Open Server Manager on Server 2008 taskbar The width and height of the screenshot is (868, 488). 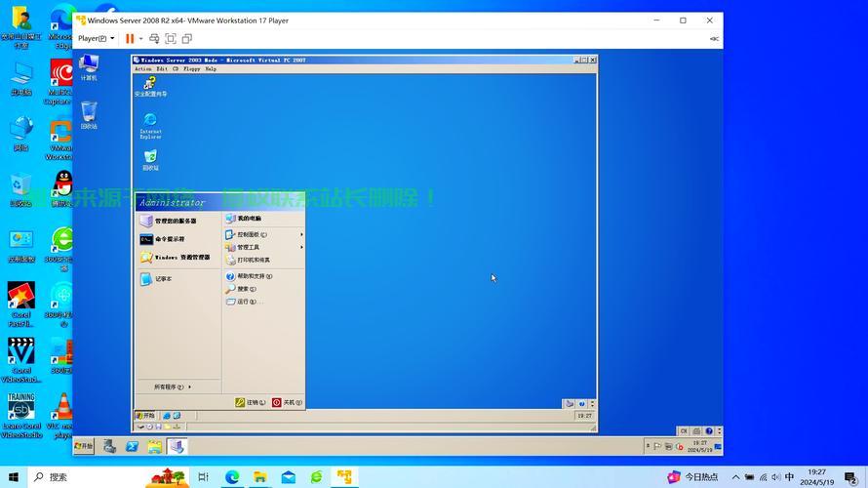tap(109, 446)
